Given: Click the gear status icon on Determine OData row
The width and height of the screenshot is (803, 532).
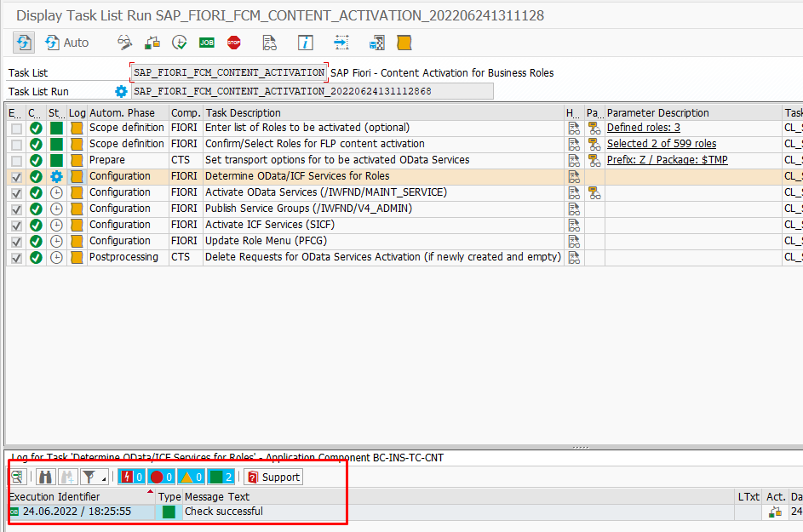Looking at the screenshot, I should point(56,177).
